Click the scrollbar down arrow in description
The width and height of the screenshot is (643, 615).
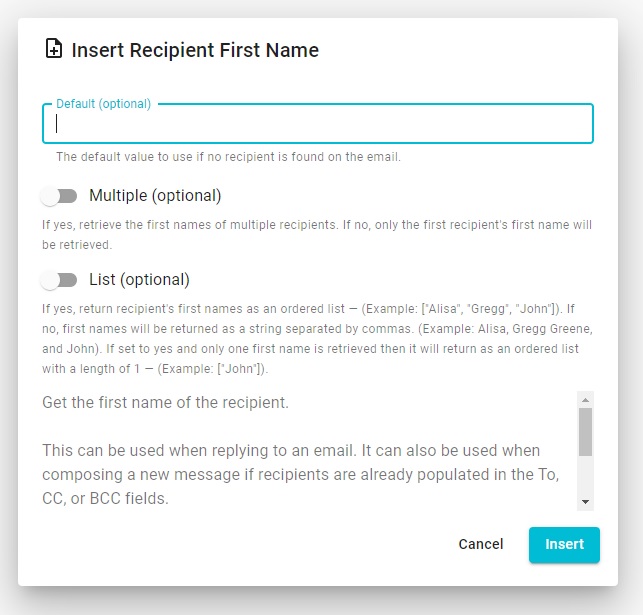(x=586, y=501)
